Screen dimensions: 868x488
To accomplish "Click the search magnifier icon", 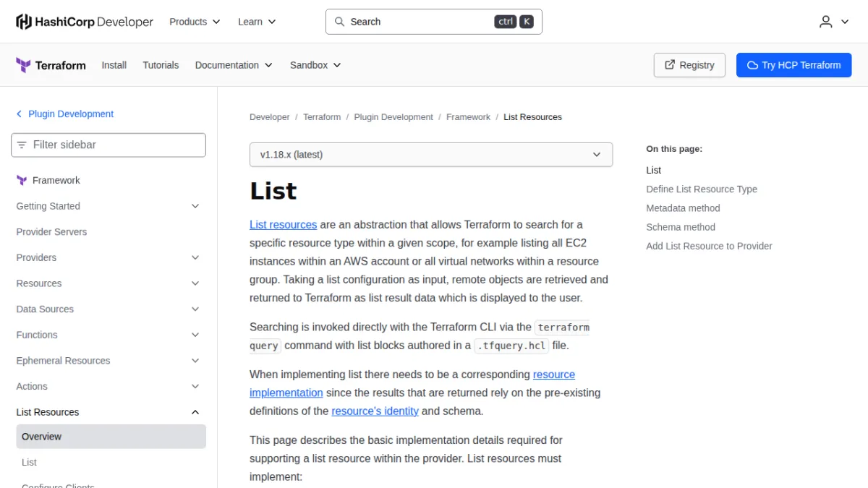I will [339, 22].
